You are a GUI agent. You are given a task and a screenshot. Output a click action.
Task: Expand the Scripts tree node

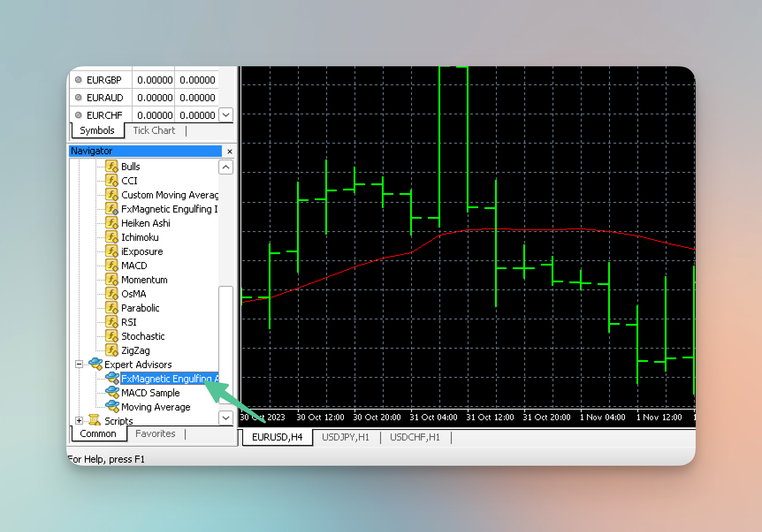coord(79,421)
